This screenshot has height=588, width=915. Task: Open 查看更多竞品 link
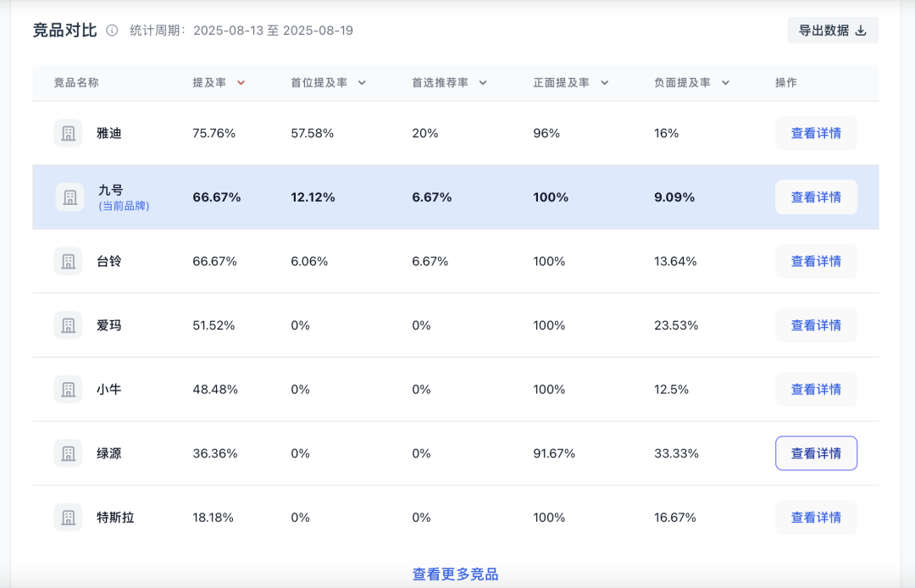point(455,574)
